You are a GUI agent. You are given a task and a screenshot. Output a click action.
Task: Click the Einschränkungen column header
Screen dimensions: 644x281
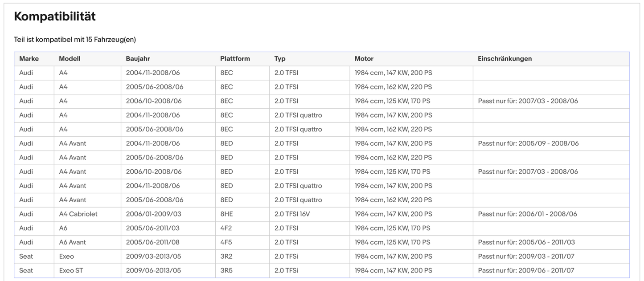coord(505,59)
